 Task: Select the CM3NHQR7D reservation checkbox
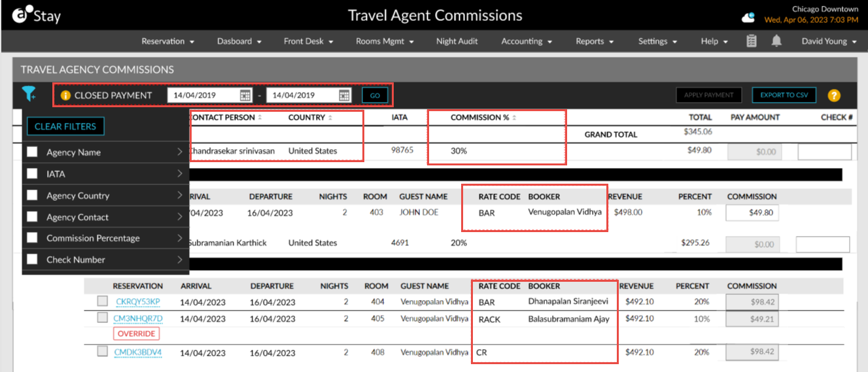[x=102, y=318]
